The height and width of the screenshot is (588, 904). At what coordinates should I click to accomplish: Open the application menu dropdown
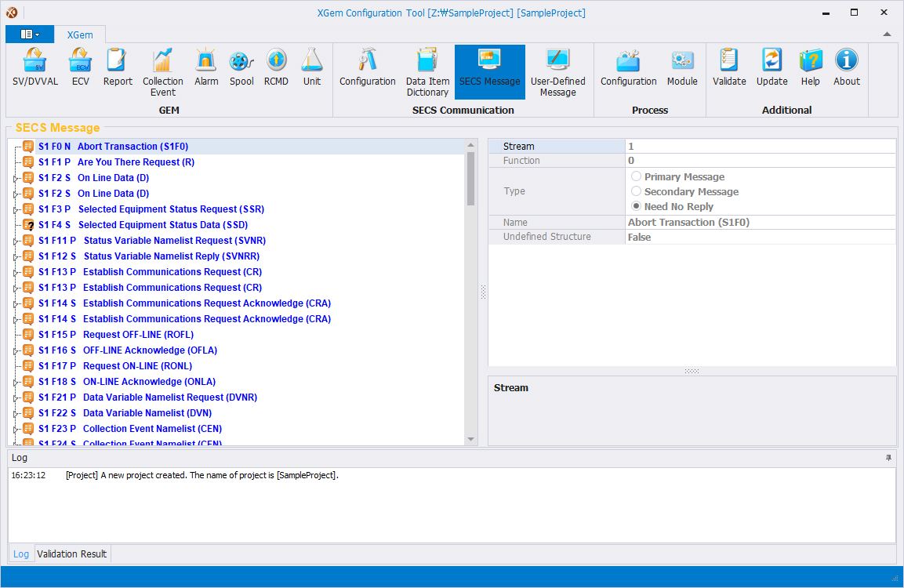[30, 34]
